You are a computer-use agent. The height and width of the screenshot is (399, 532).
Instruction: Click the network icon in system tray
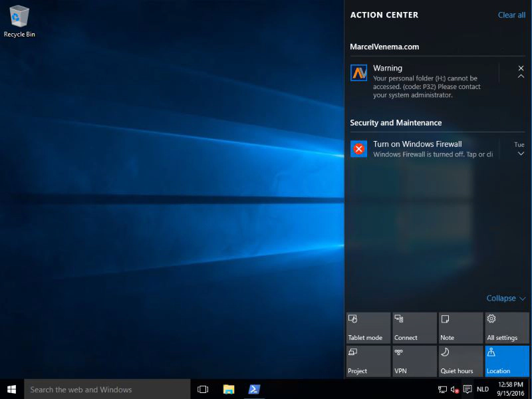tap(442, 390)
